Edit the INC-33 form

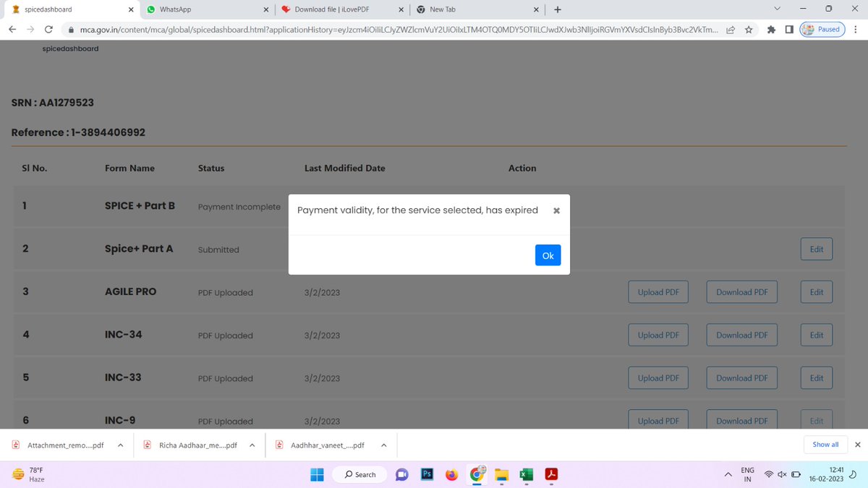click(817, 377)
